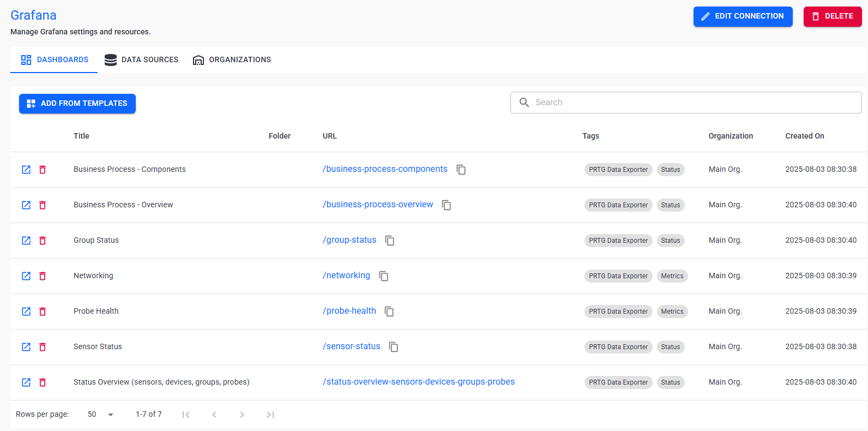Click the "Probe Health" title cell
The image size is (868, 431).
[x=96, y=311]
